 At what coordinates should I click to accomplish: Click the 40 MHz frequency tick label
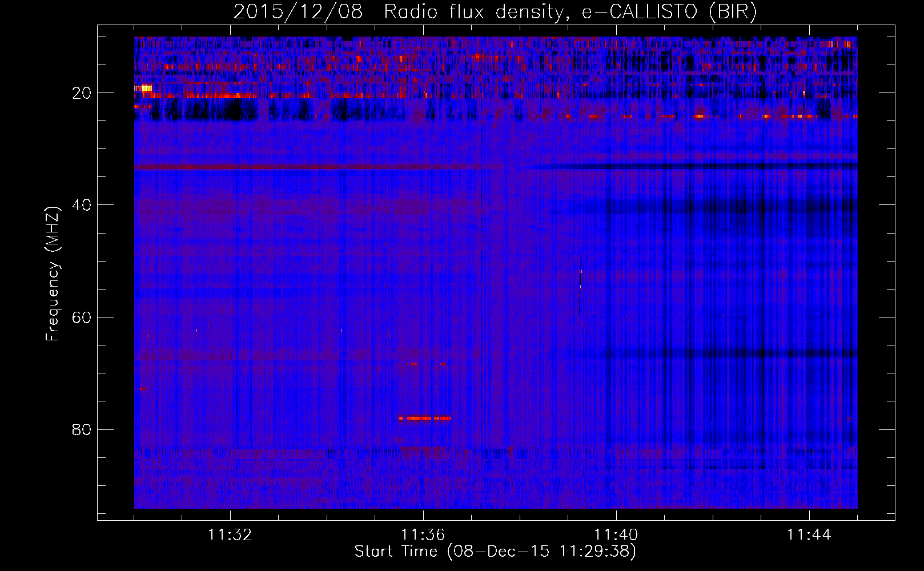(82, 205)
